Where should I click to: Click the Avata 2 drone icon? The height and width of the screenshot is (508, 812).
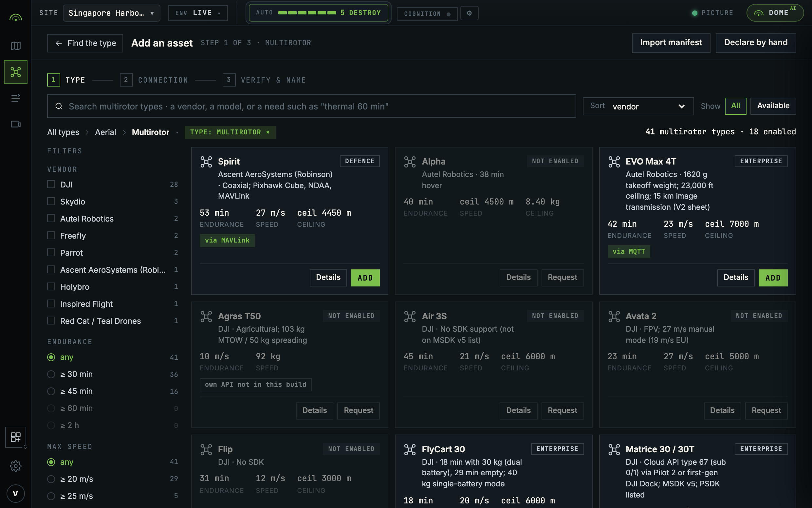pos(614,316)
